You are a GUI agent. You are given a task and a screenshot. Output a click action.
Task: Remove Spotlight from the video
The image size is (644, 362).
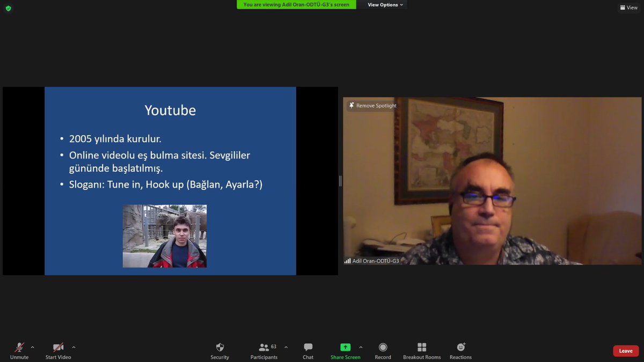pos(372,106)
